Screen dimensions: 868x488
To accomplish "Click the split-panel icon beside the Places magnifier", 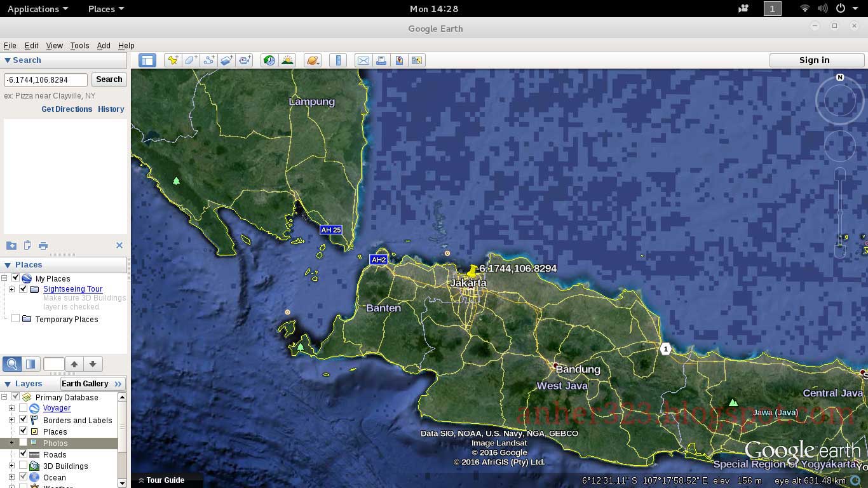I will click(x=30, y=364).
